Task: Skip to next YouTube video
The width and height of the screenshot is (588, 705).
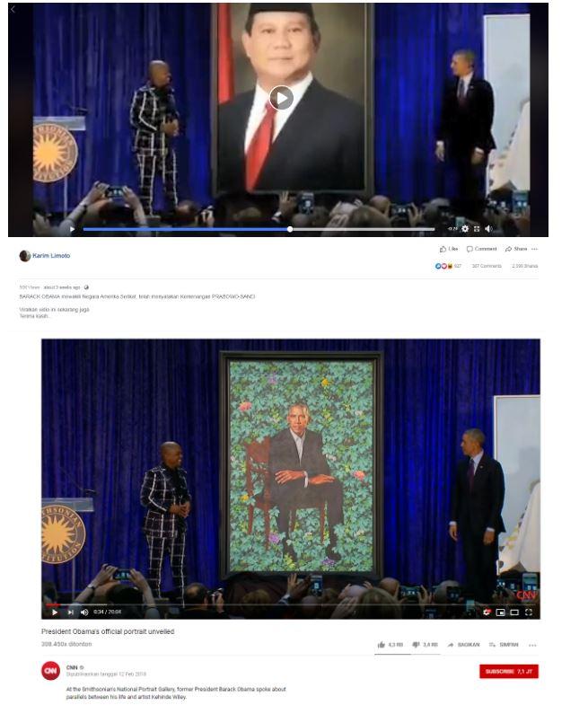Action: (70, 612)
